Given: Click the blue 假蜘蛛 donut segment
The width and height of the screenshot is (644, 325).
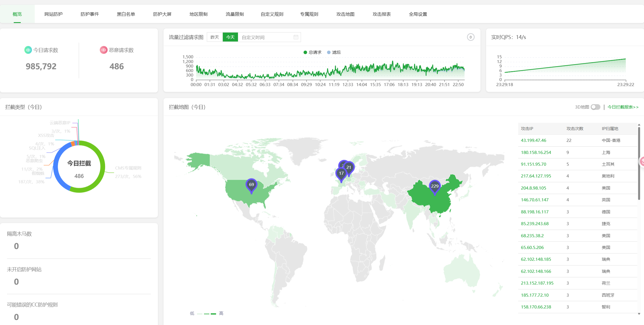Looking at the screenshot, I should click(x=56, y=168).
